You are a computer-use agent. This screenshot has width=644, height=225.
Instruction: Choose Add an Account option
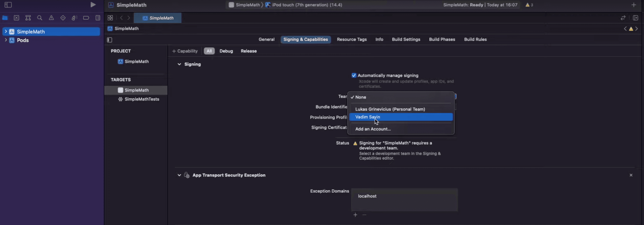[x=373, y=129]
